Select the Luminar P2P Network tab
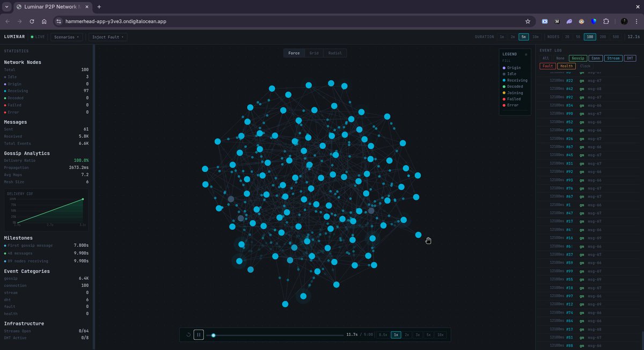644x350 pixels. click(52, 6)
